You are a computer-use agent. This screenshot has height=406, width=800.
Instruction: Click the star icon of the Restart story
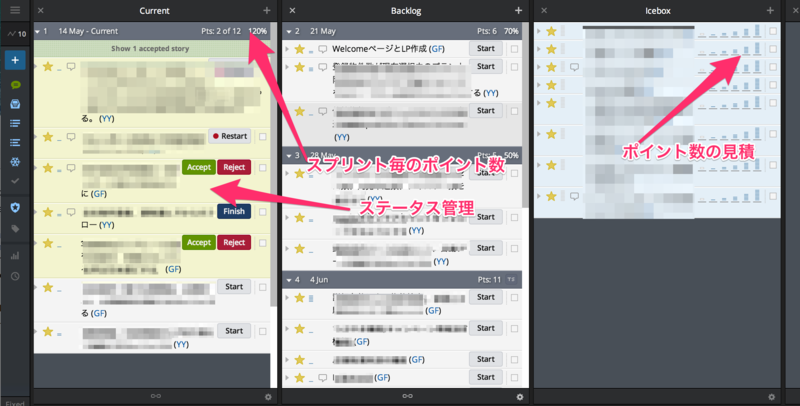(x=48, y=136)
